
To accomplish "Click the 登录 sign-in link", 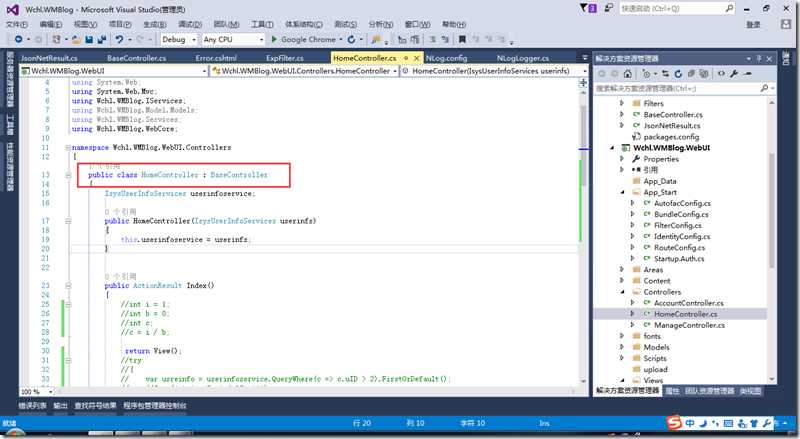I will pyautogui.click(x=753, y=25).
